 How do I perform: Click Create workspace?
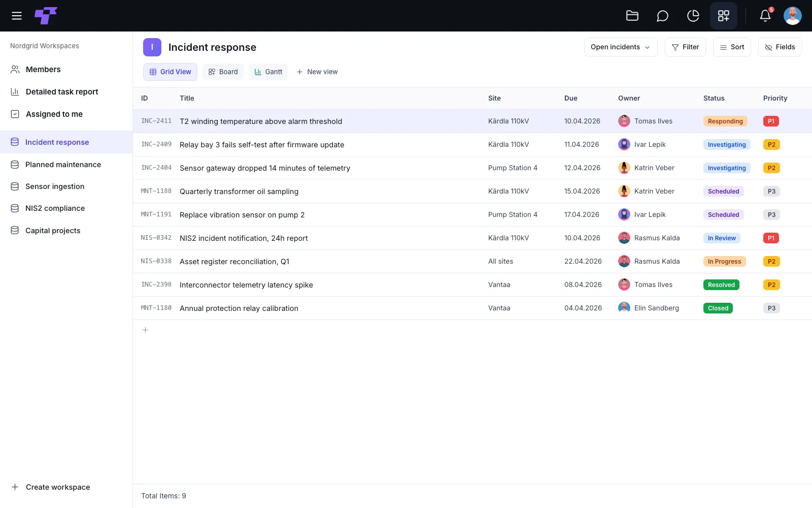click(51, 487)
